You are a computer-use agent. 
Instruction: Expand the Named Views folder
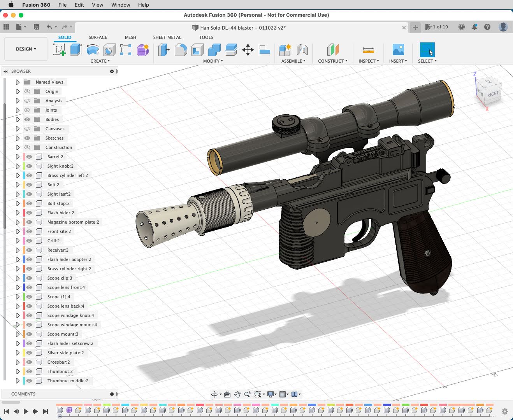18,82
